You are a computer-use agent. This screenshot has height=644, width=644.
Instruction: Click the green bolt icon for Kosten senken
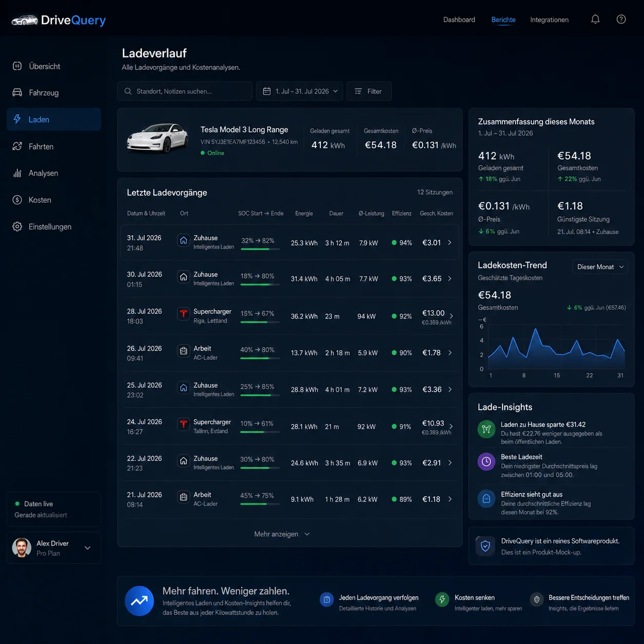(x=442, y=599)
